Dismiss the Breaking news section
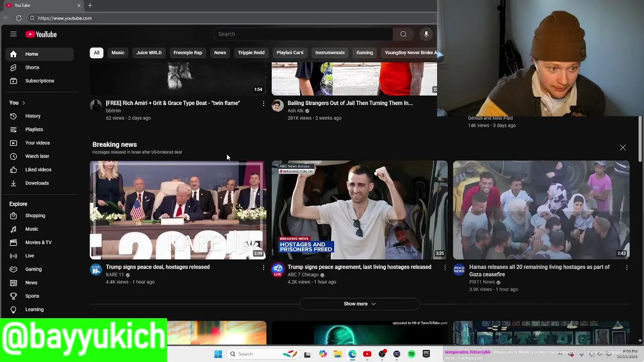 tap(623, 148)
